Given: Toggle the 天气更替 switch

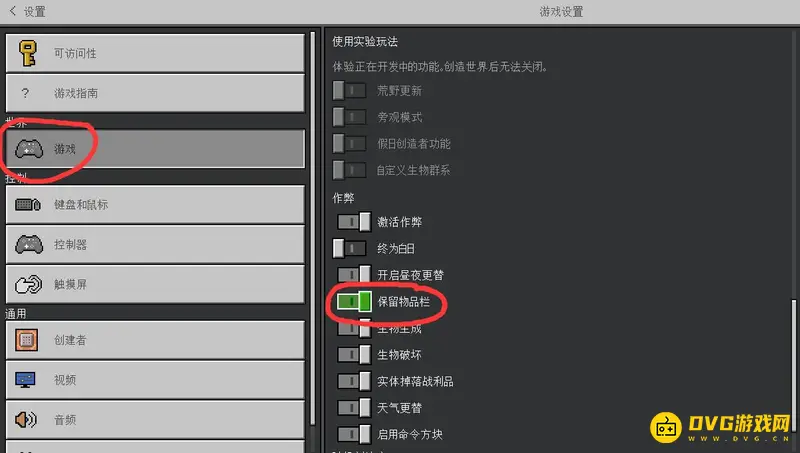Looking at the screenshot, I should pos(354,408).
